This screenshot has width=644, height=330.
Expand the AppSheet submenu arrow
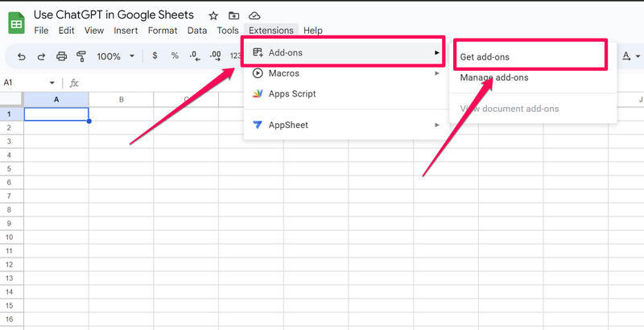pos(437,125)
